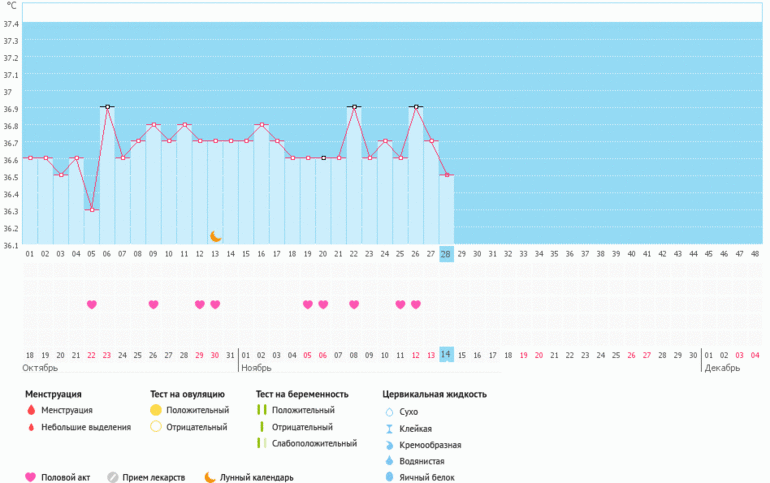Select highlighted cycle day 28 on axis
This screenshot has width=770, height=483.
point(446,254)
